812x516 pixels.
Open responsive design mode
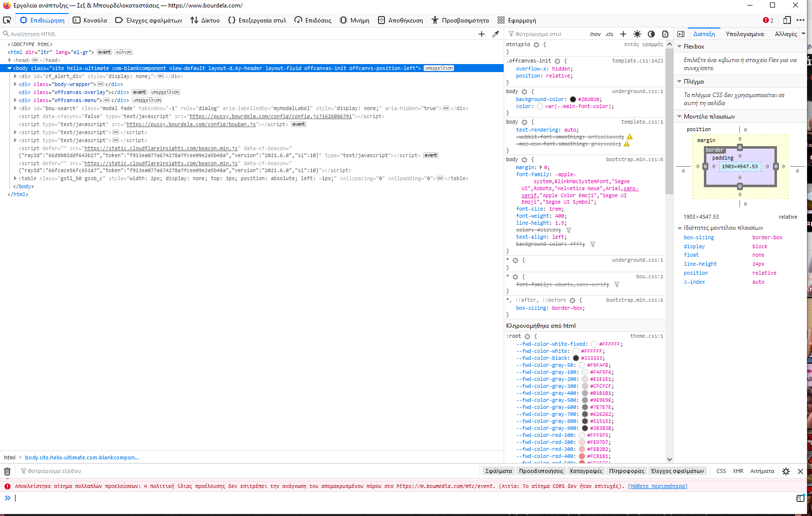click(x=787, y=21)
